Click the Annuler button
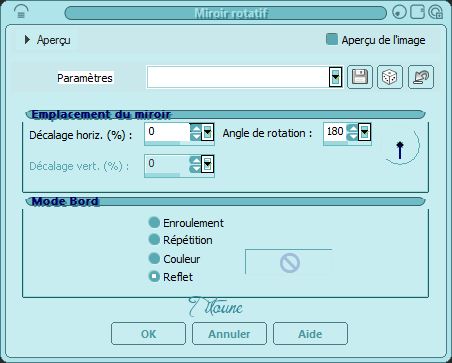Screen dimensions: 452x363 point(229,334)
